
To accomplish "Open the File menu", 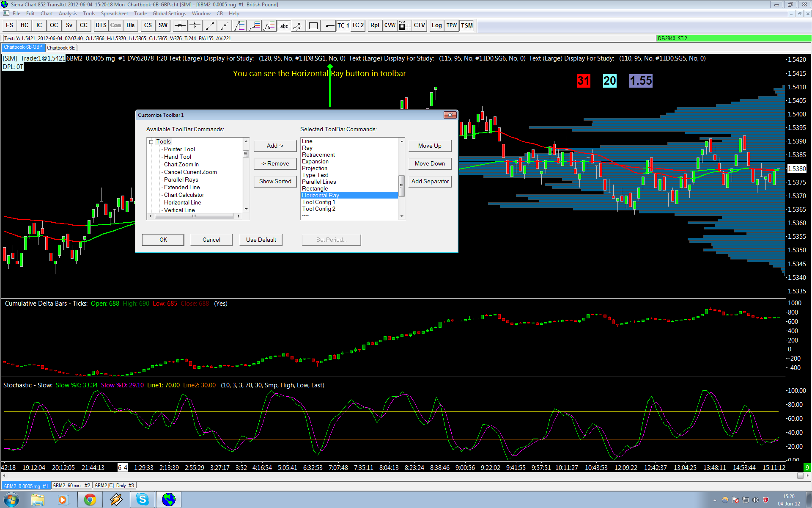I will [16, 14].
